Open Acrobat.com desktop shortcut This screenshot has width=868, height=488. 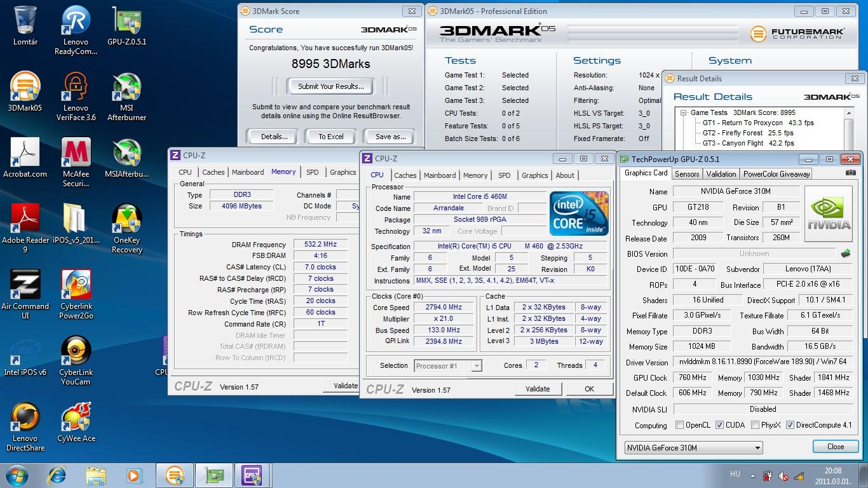(25, 158)
